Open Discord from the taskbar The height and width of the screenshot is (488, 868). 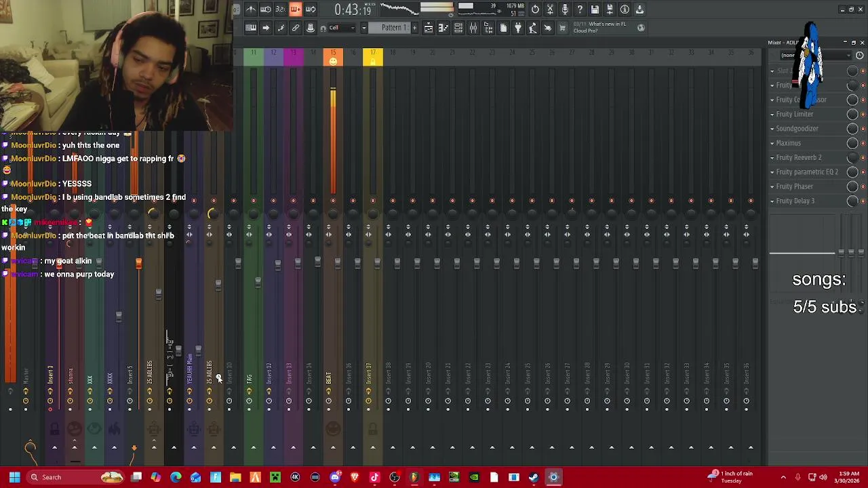(x=335, y=477)
